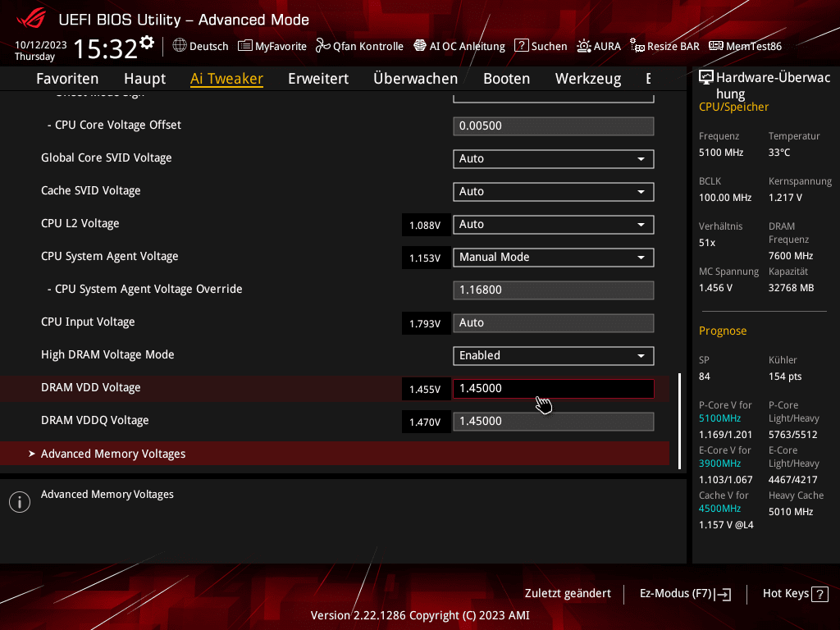Click Zuletzt geändert button
840x630 pixels.
(x=568, y=594)
